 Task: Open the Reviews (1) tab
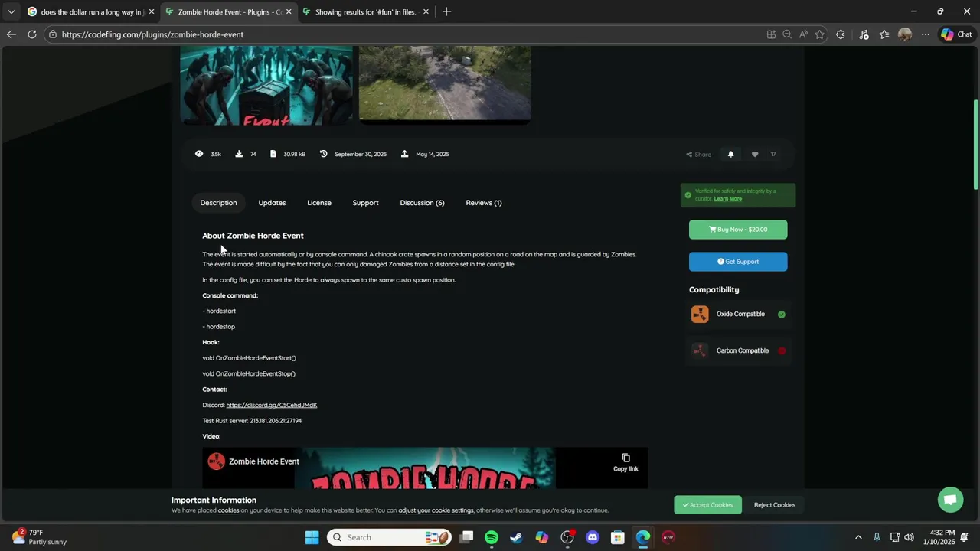tap(484, 203)
